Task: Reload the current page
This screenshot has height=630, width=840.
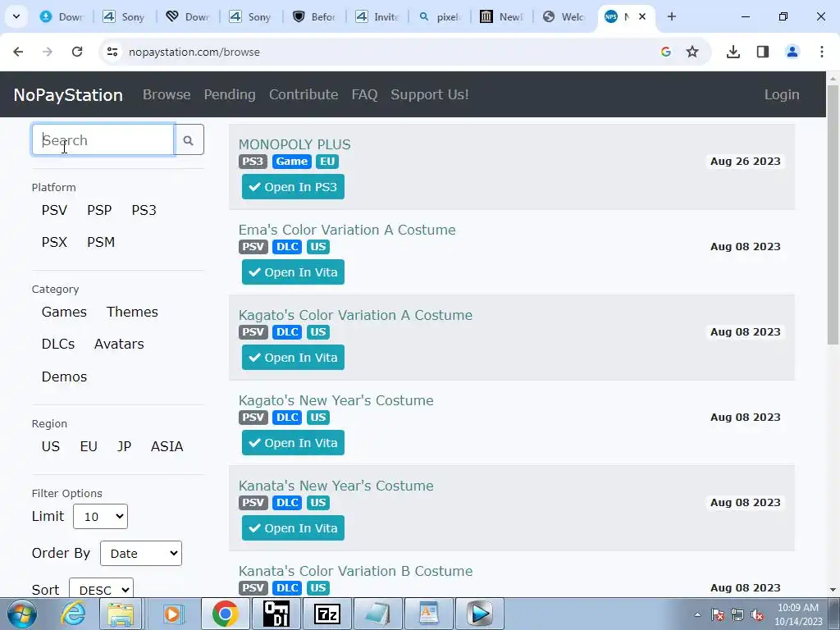Action: [77, 52]
